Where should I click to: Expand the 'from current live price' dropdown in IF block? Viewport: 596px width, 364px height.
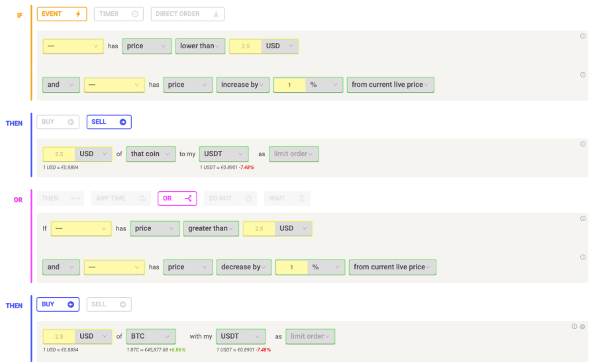[391, 85]
